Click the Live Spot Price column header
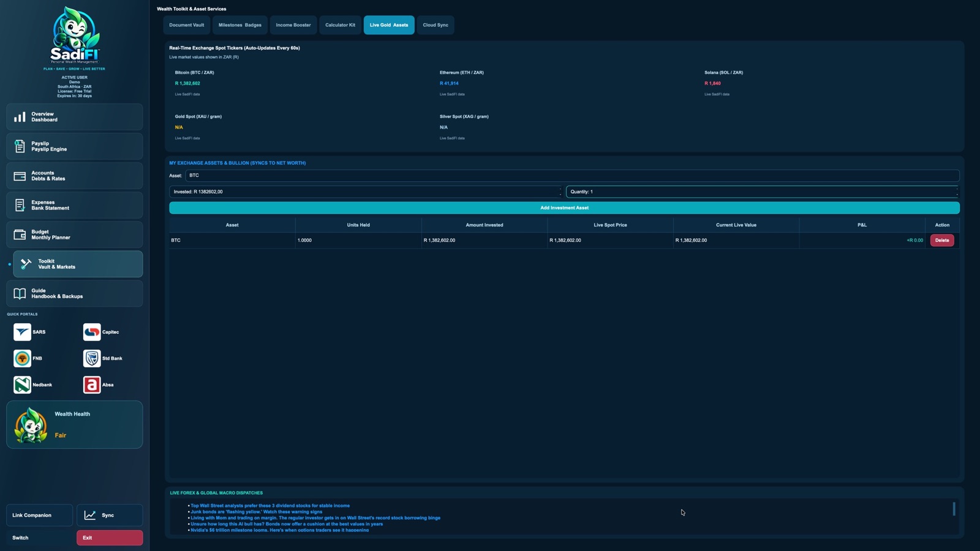This screenshot has width=980, height=551. click(x=610, y=225)
